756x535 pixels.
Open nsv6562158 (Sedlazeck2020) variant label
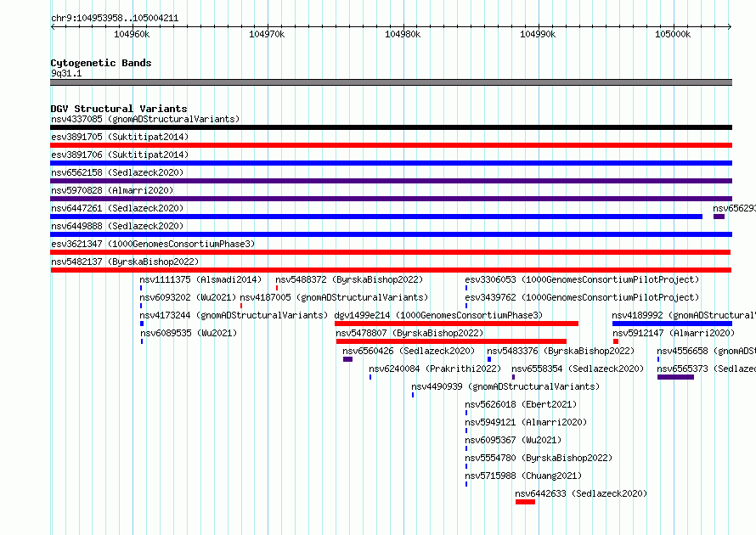117,172
